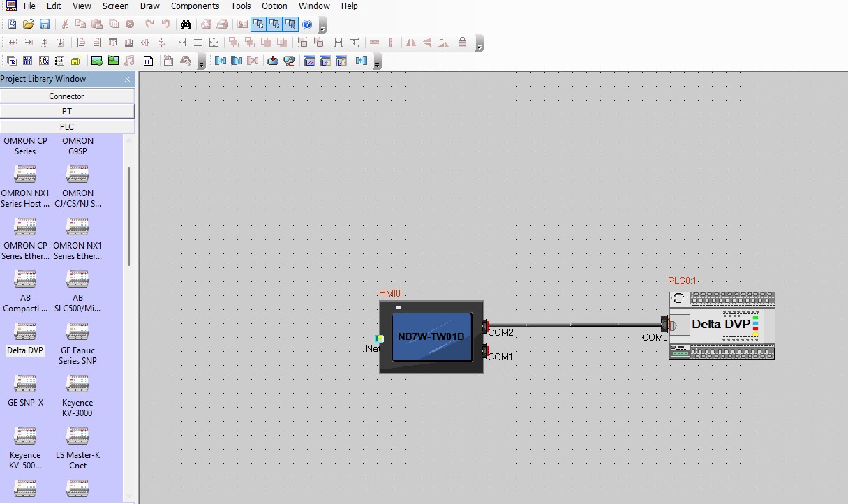The height and width of the screenshot is (504, 848).
Task: Open Help via the blue question mark icon
Action: tap(306, 24)
